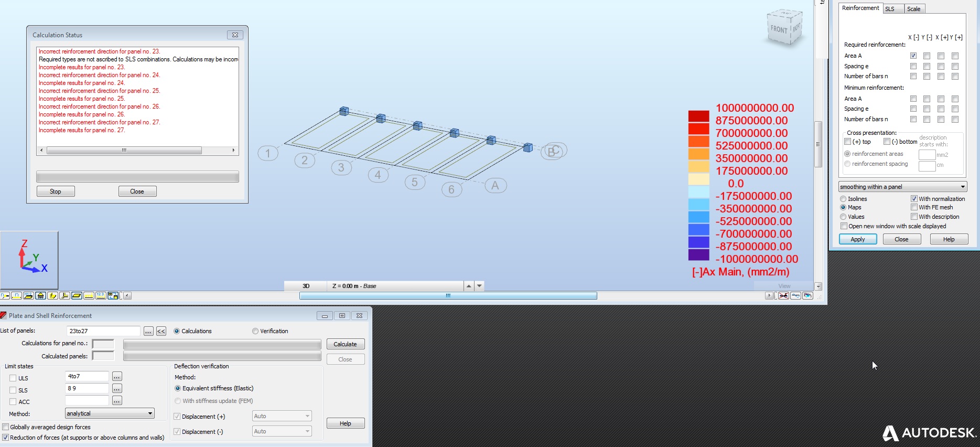Enable With FE mesh checkbox

click(x=914, y=207)
